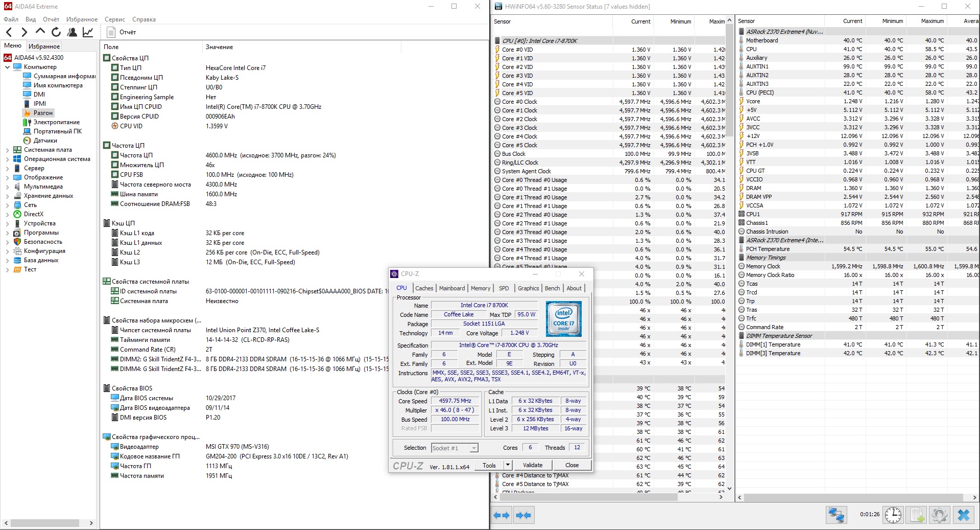980x530 pixels.
Task: Switch to CPU-Z Caches tab
Action: (x=424, y=288)
